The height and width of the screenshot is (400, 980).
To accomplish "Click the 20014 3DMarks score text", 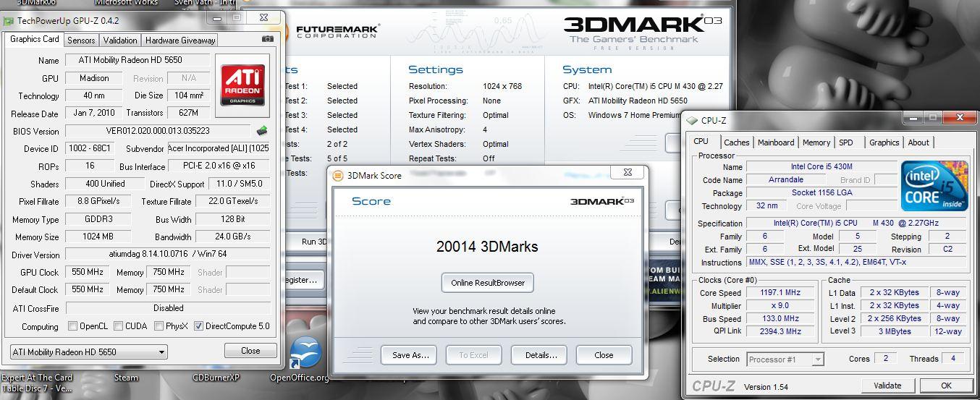I will click(x=487, y=247).
